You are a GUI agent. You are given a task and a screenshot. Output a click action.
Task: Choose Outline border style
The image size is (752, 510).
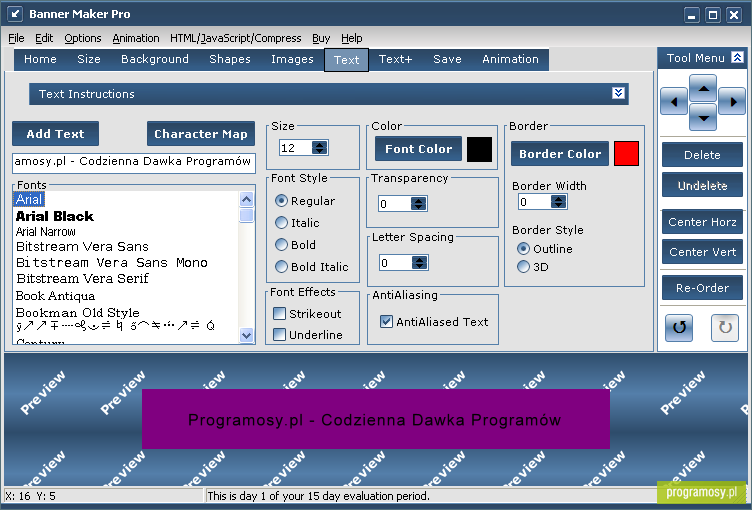(x=523, y=249)
